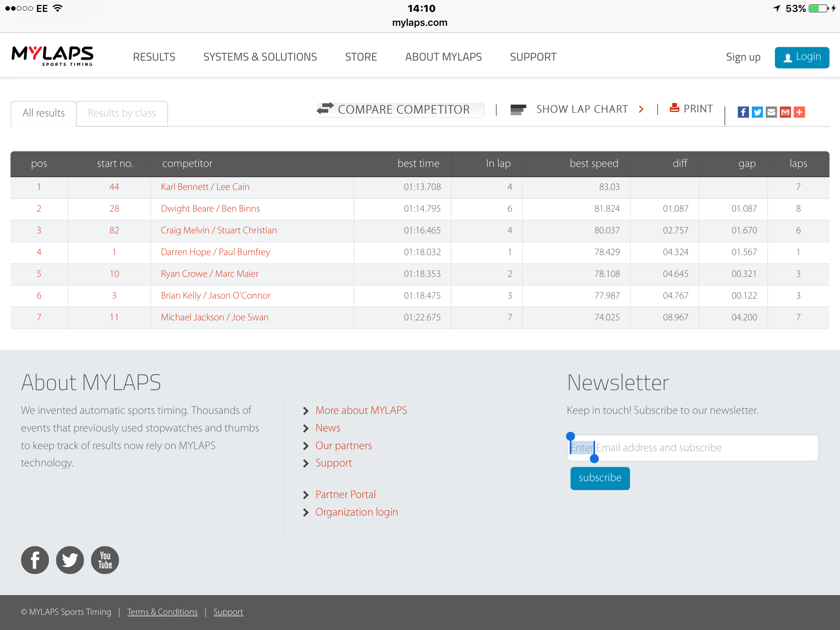Open more sharing options plus icon

coord(799,112)
